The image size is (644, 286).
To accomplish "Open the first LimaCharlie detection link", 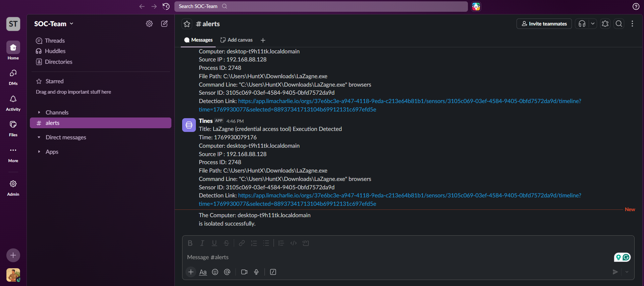I will [x=390, y=105].
